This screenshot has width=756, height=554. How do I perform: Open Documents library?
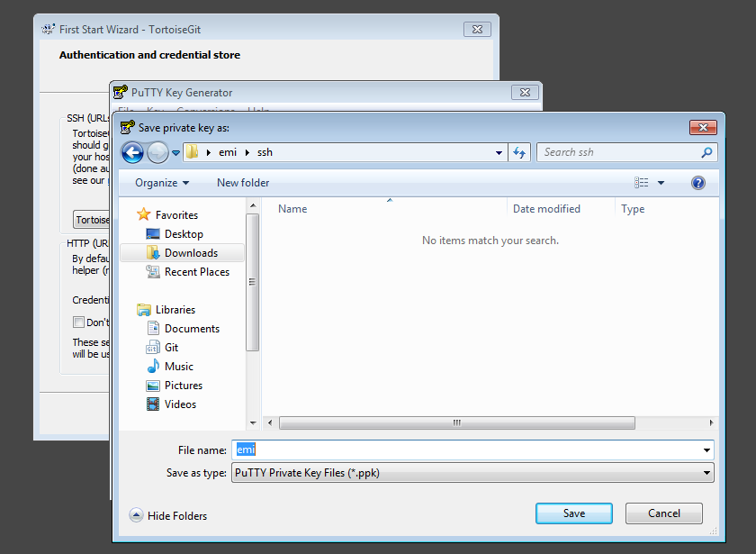(x=184, y=329)
